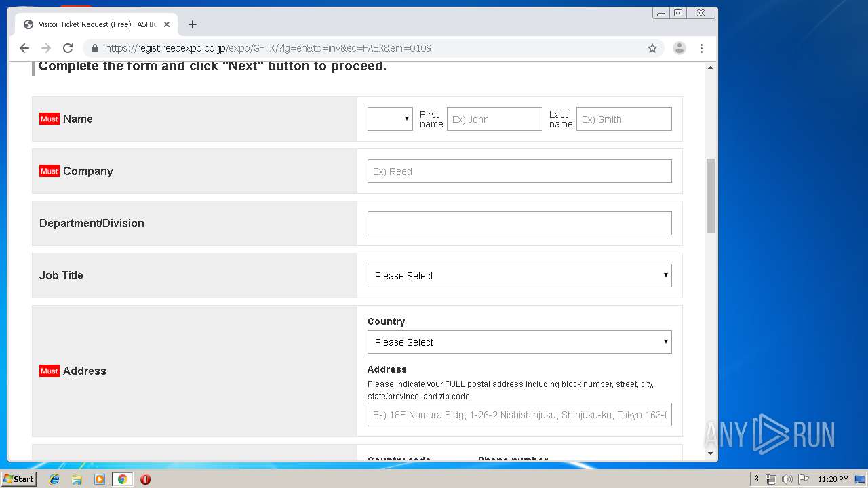868x488 pixels.
Task: Open File Explorer folder taskbar icon
Action: [x=77, y=479]
